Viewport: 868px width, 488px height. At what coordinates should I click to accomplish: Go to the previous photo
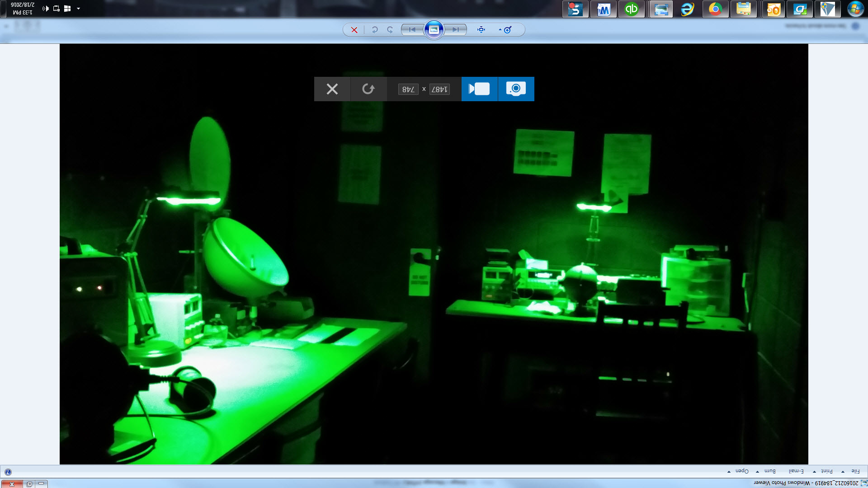coord(456,30)
